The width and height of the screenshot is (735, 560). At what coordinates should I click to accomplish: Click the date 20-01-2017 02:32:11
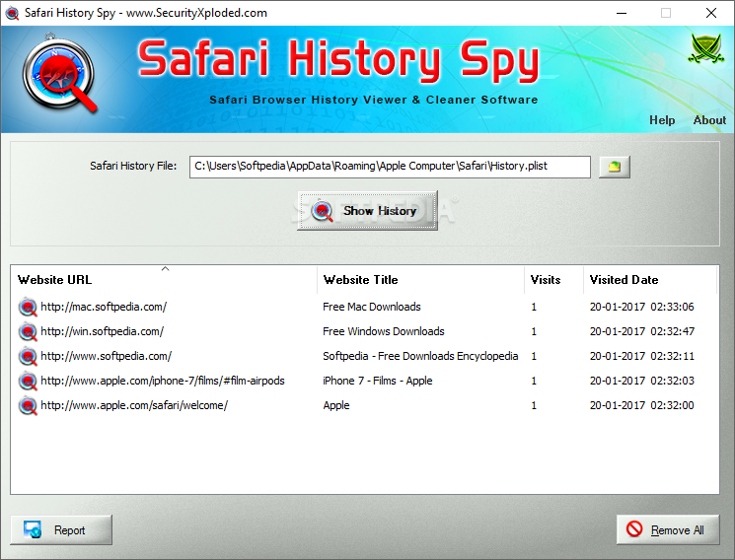641,356
